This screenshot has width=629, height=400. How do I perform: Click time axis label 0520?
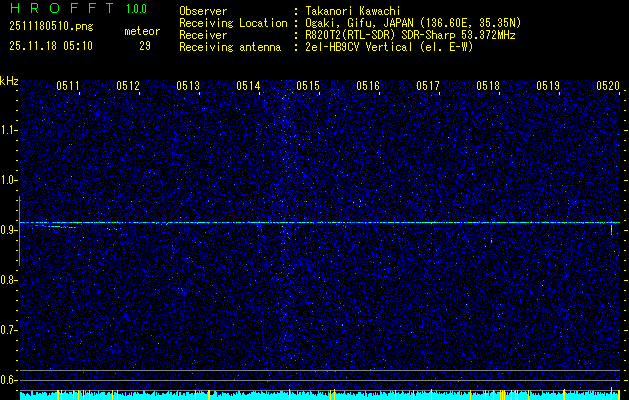(x=608, y=85)
